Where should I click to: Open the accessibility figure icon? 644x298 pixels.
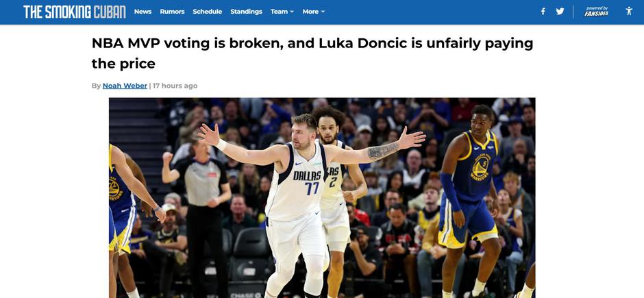pos(629,11)
